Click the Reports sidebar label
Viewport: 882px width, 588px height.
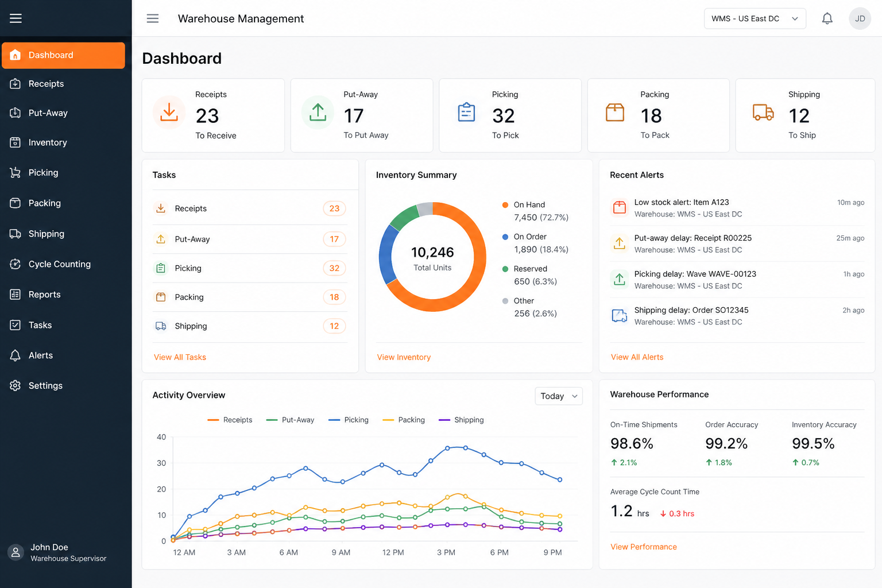pyautogui.click(x=45, y=295)
